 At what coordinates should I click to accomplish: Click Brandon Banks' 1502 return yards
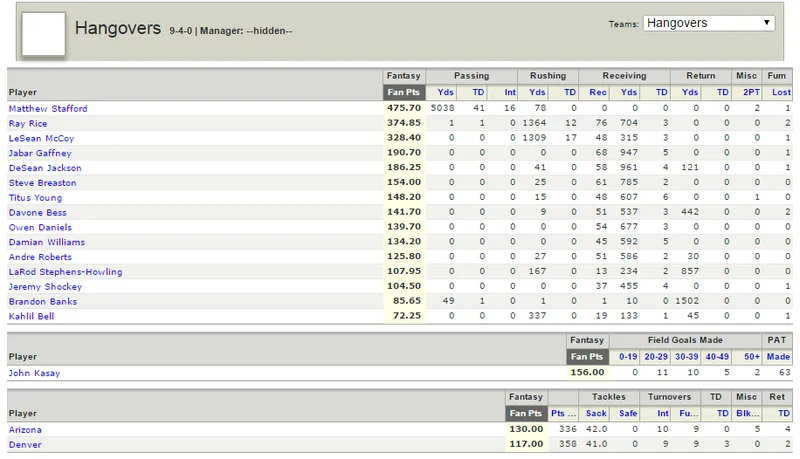687,300
